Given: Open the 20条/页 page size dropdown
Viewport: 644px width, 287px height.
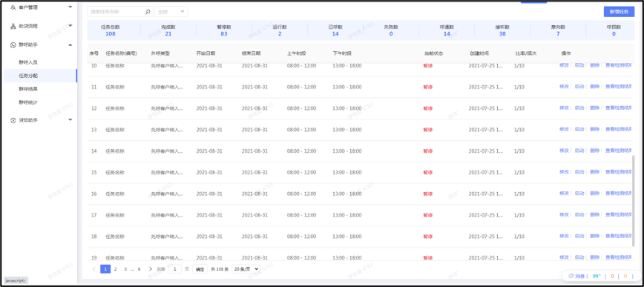Looking at the screenshot, I should [246, 269].
